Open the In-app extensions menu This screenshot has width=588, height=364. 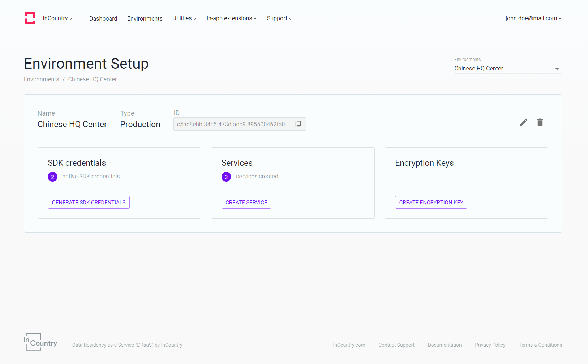pyautogui.click(x=231, y=18)
